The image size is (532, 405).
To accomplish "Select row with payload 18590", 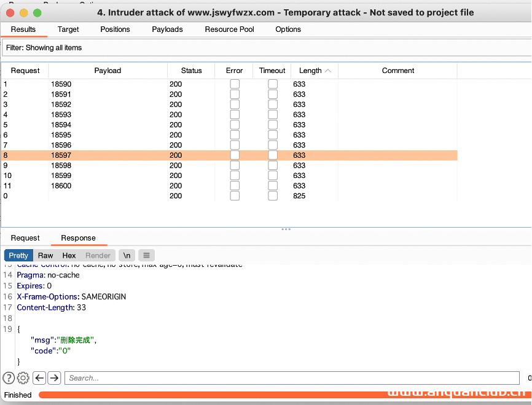I will click(229, 83).
